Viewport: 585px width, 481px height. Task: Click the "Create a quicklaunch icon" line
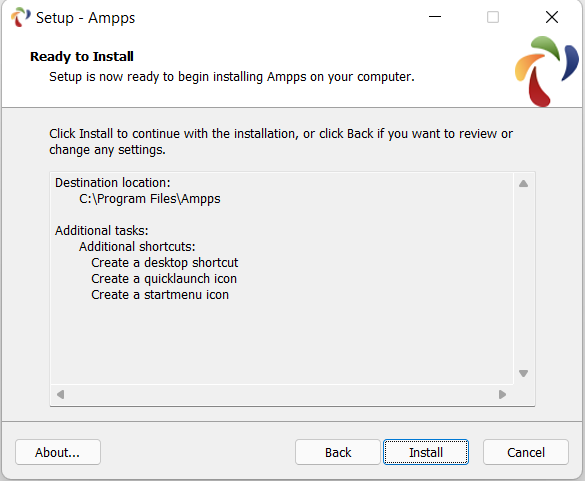pyautogui.click(x=164, y=279)
